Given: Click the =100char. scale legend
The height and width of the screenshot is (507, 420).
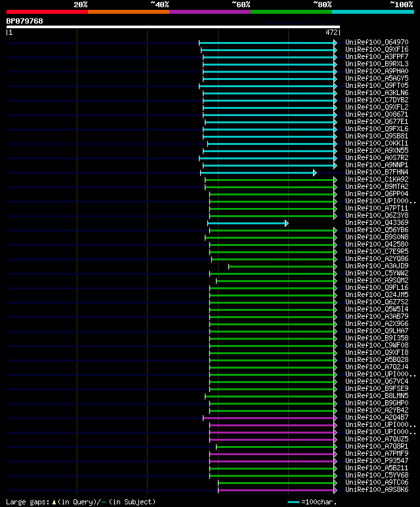Looking at the screenshot, I should pyautogui.click(x=312, y=502).
